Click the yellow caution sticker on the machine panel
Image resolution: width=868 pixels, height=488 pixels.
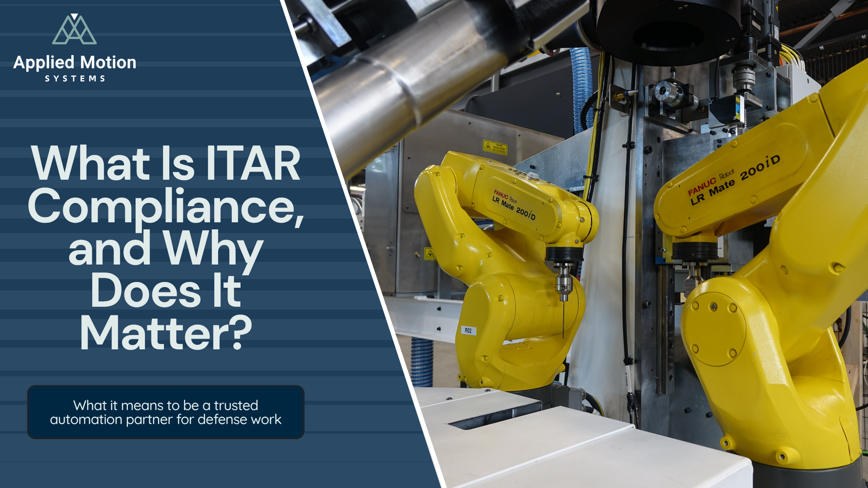[x=495, y=147]
